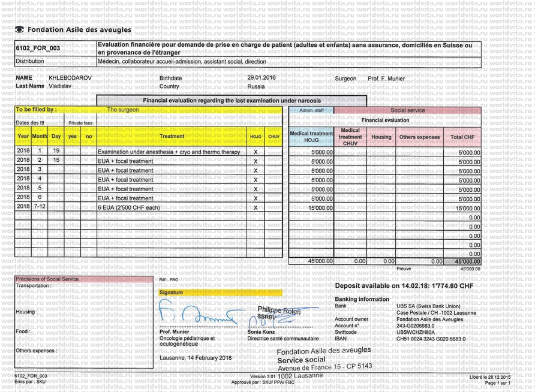Click "Médecin, collaborateur accueil-admission" distribution text

click(182, 62)
